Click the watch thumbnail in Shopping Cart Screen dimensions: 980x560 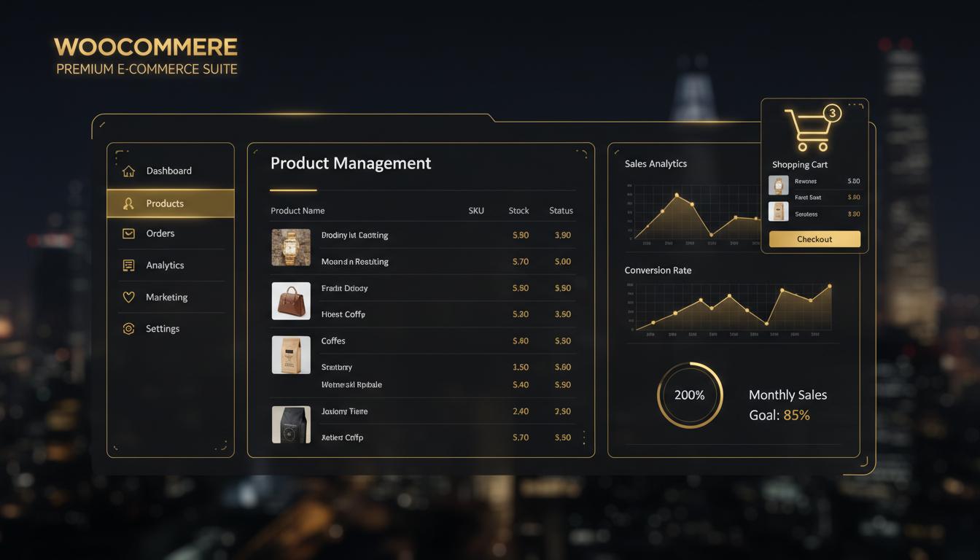tap(779, 185)
